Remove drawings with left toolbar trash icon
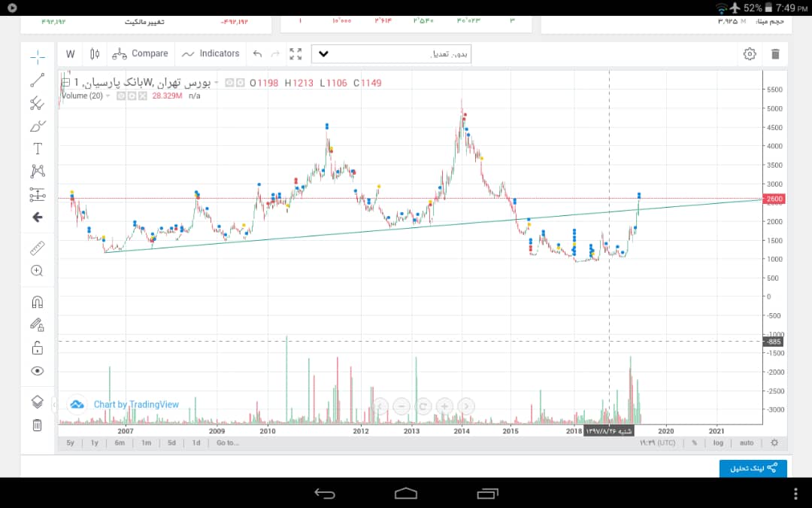Image resolution: width=812 pixels, height=508 pixels. click(x=38, y=425)
